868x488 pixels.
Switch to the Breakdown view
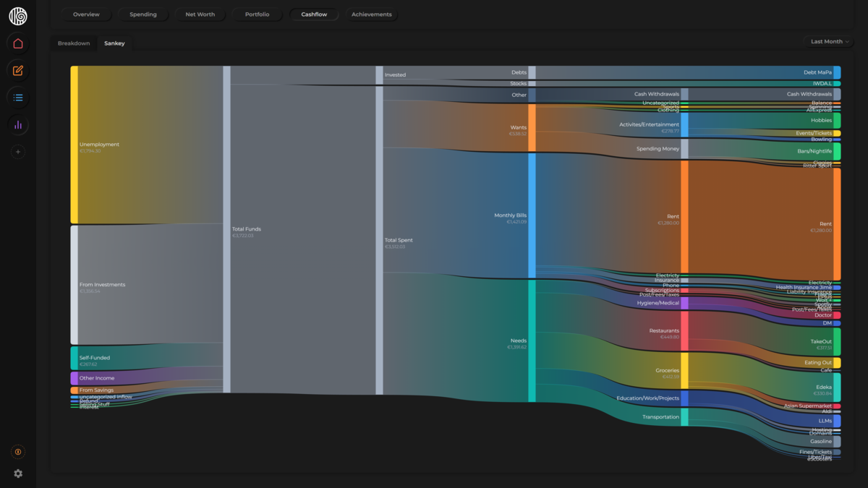pyautogui.click(x=74, y=43)
